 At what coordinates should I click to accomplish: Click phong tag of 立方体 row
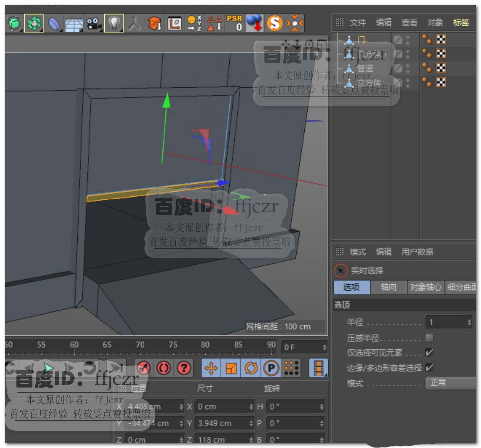tap(427, 82)
